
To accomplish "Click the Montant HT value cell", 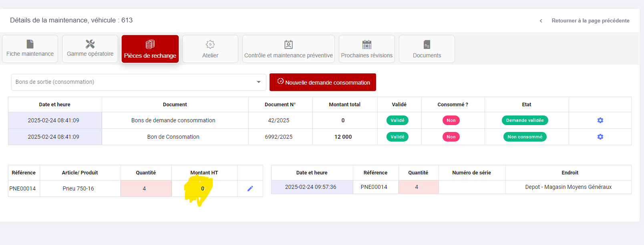I will (x=203, y=188).
